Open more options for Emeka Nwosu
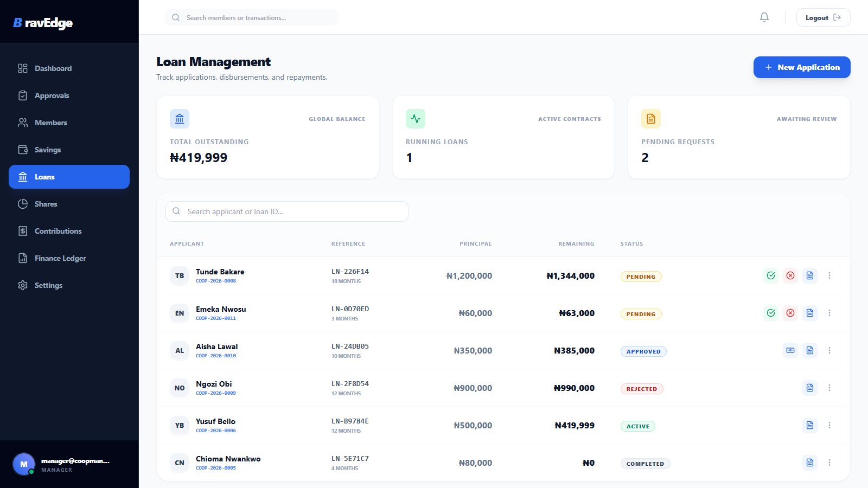 point(829,313)
